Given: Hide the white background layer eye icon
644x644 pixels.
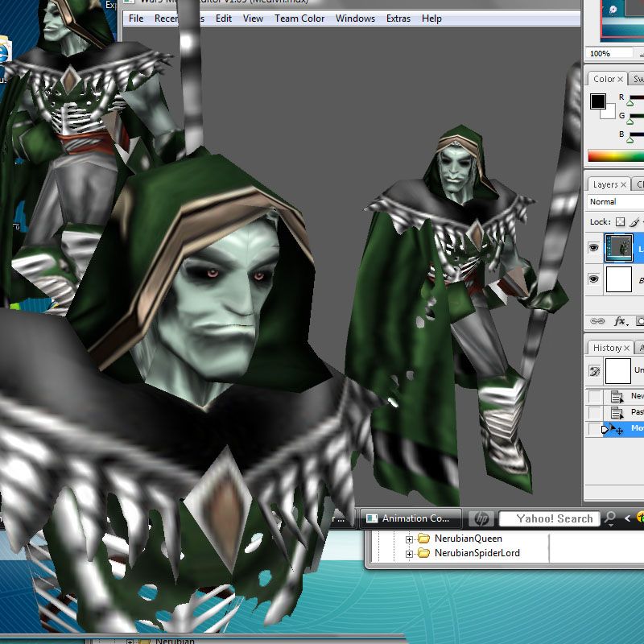Looking at the screenshot, I should (593, 279).
